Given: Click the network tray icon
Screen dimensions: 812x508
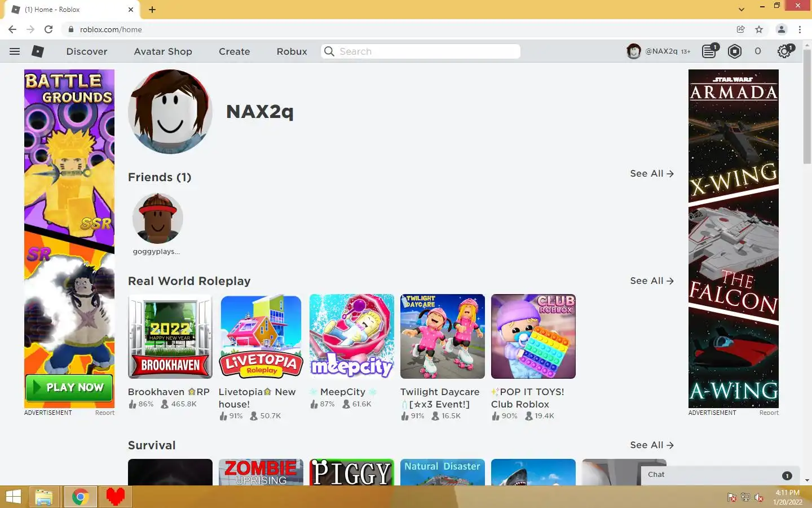Looking at the screenshot, I should [745, 497].
